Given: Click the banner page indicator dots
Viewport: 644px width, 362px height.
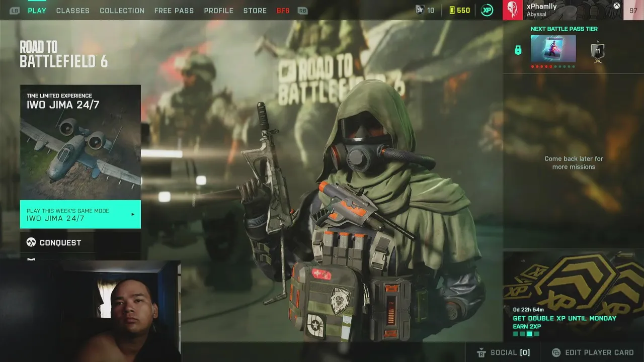Looking at the screenshot, I should point(526,334).
